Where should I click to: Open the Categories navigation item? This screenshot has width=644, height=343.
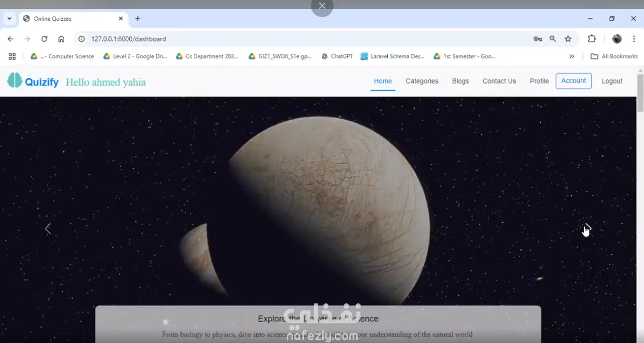tap(422, 81)
